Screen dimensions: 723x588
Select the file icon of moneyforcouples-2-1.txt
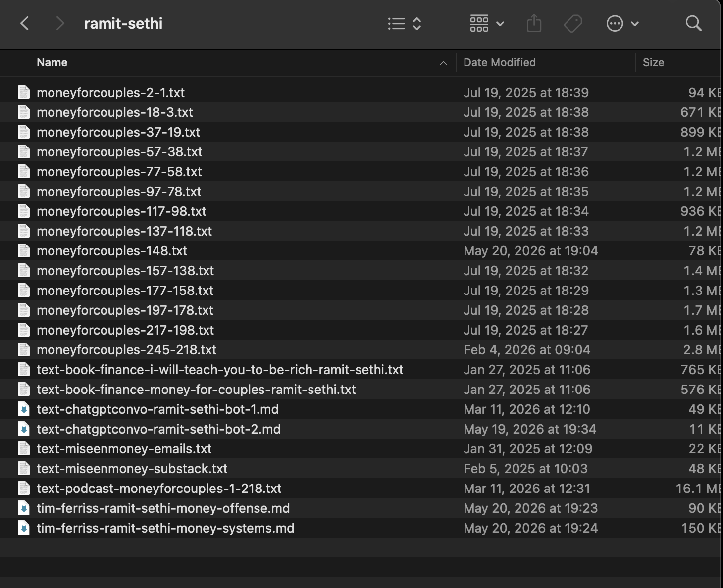coord(24,92)
